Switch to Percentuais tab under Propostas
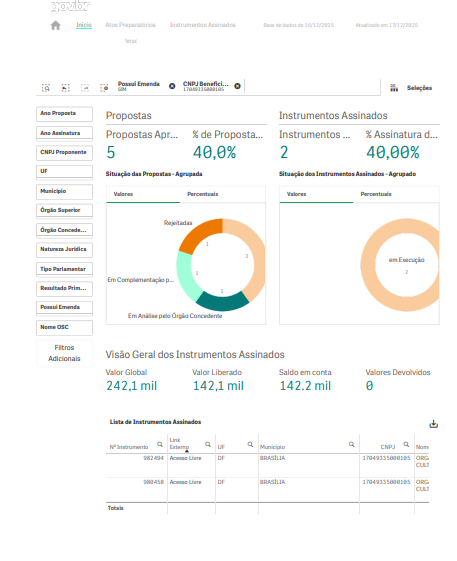This screenshot has width=457, height=561. pos(203,194)
